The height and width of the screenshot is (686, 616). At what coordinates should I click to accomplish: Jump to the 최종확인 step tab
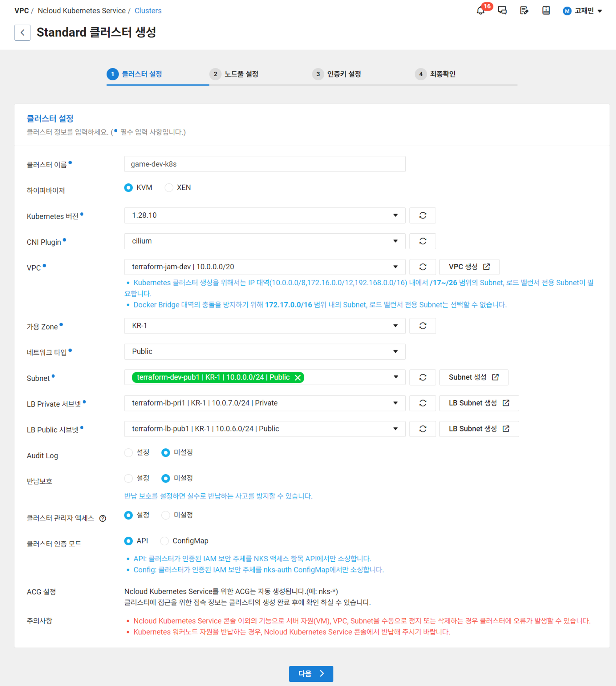tap(442, 74)
